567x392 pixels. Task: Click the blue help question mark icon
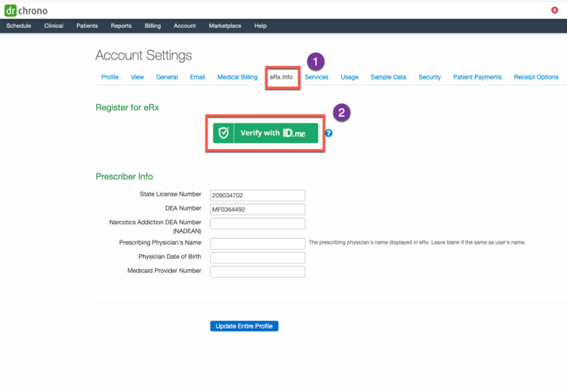(x=328, y=133)
